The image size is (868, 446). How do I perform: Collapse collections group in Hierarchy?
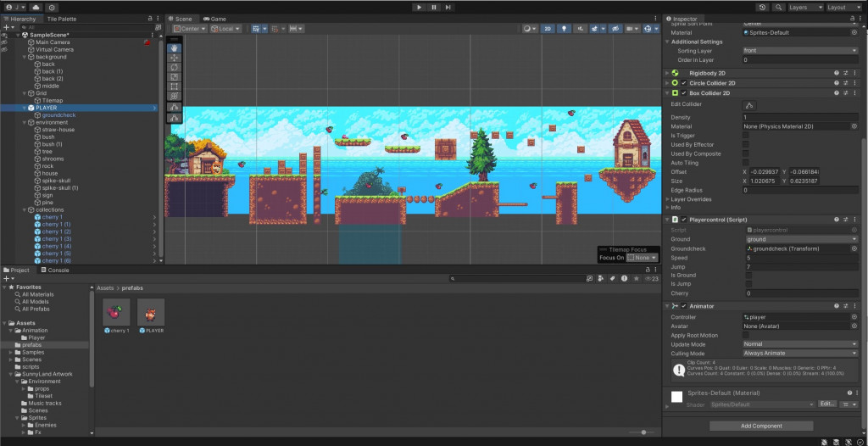click(x=25, y=210)
